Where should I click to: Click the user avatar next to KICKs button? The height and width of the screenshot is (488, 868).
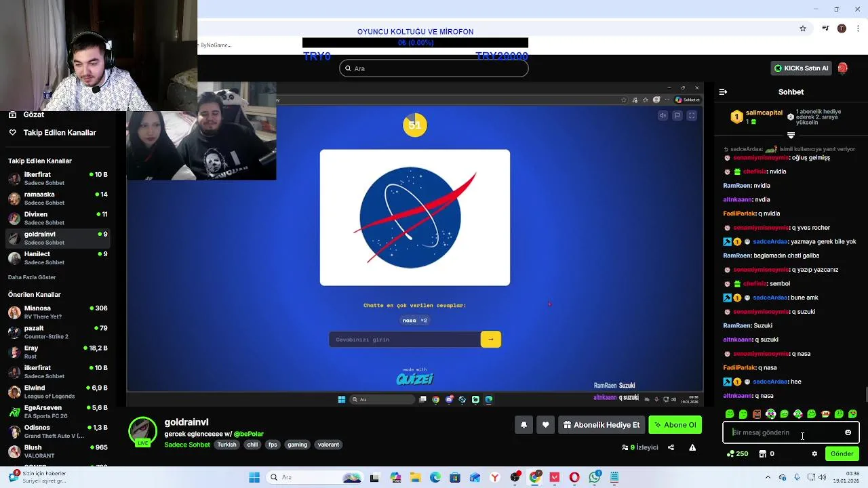pos(842,68)
